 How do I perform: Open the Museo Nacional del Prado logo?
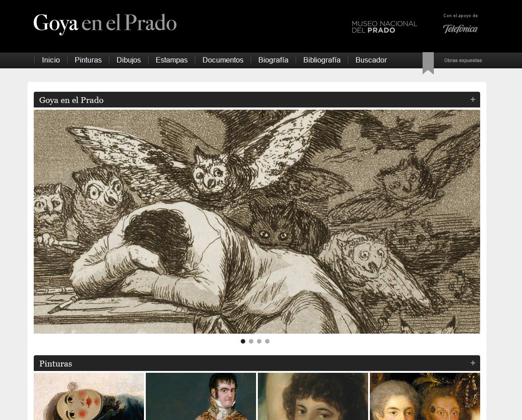(x=384, y=27)
